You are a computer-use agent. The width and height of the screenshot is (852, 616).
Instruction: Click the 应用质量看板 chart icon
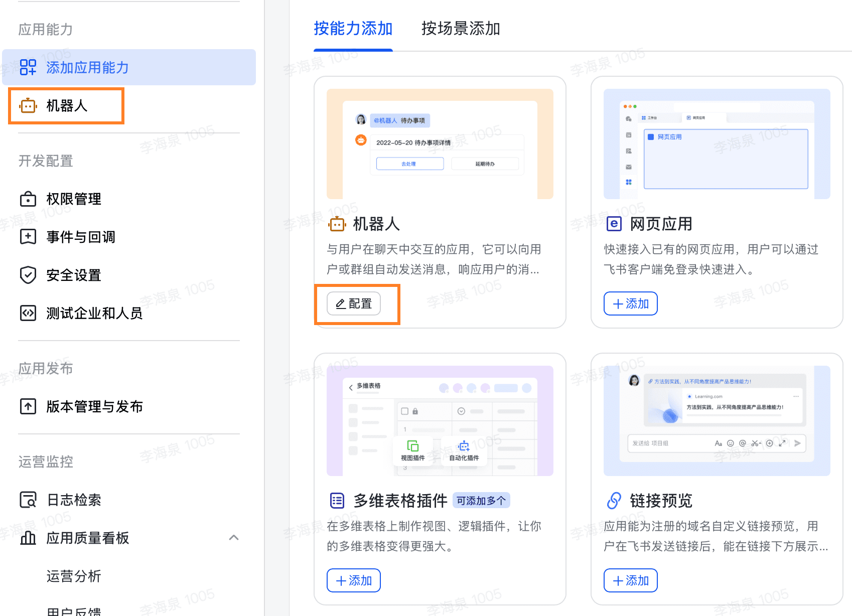click(28, 538)
